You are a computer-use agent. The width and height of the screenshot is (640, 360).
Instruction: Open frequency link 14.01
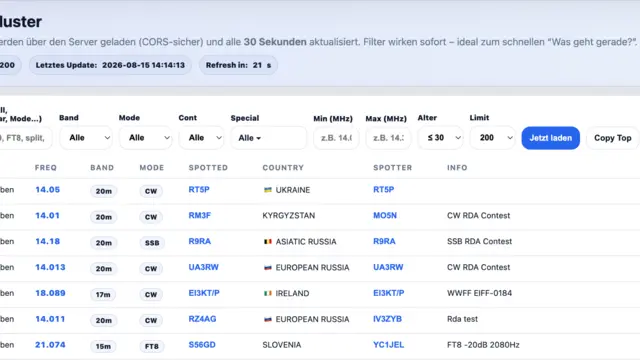coord(47,216)
